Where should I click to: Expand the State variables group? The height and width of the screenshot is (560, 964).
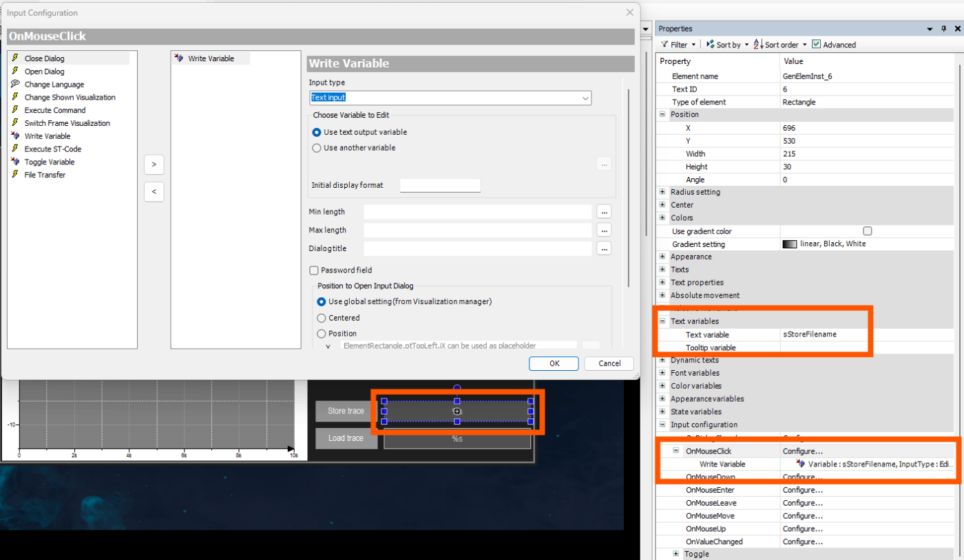(x=662, y=411)
